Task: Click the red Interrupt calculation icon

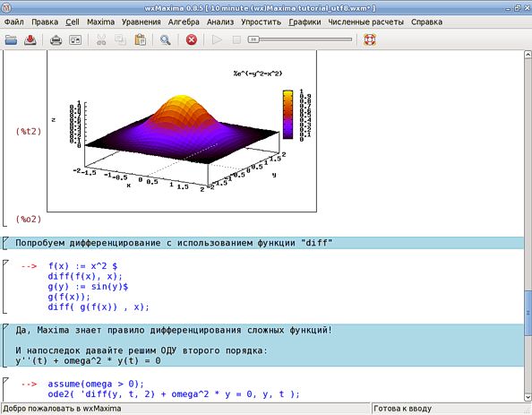Action: coord(192,40)
